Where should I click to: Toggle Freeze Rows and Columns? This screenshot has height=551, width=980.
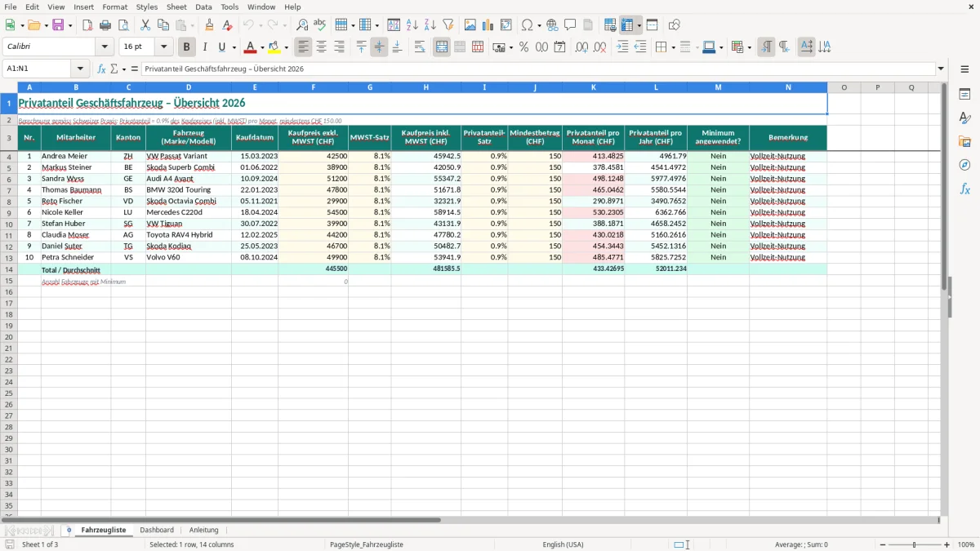pos(627,25)
